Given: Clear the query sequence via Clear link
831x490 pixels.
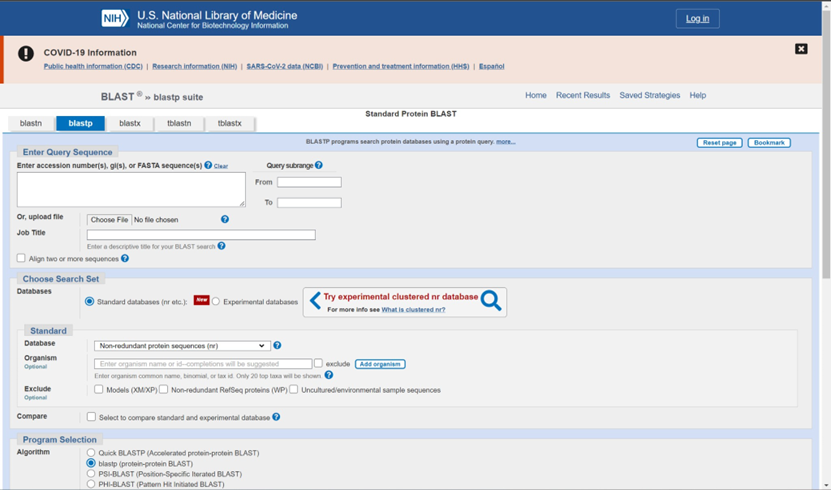Looking at the screenshot, I should click(x=221, y=166).
